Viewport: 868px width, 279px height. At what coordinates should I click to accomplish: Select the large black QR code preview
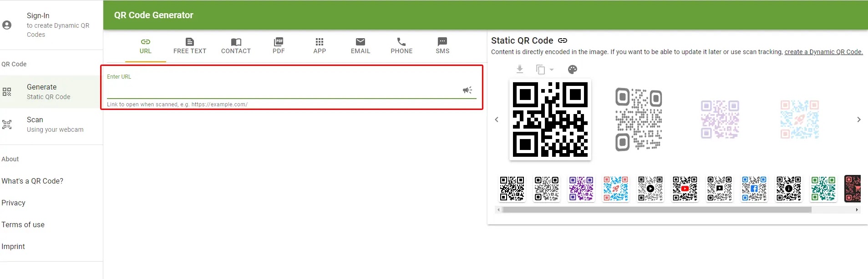click(x=550, y=120)
